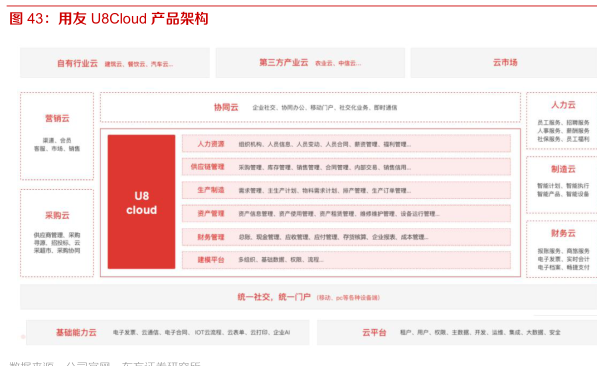Viewport: 597px width, 366px height.
Task: Select the '制造云' heading
Action: coord(563,169)
